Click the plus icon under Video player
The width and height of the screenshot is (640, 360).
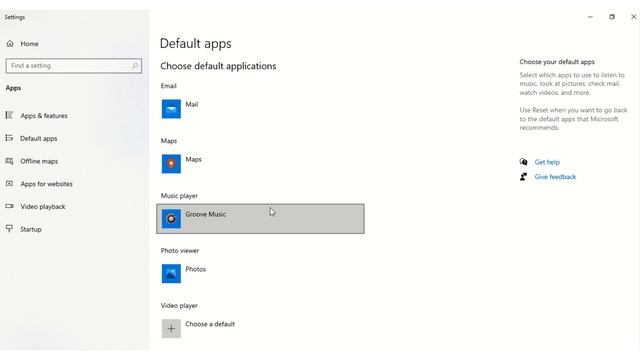[171, 329]
